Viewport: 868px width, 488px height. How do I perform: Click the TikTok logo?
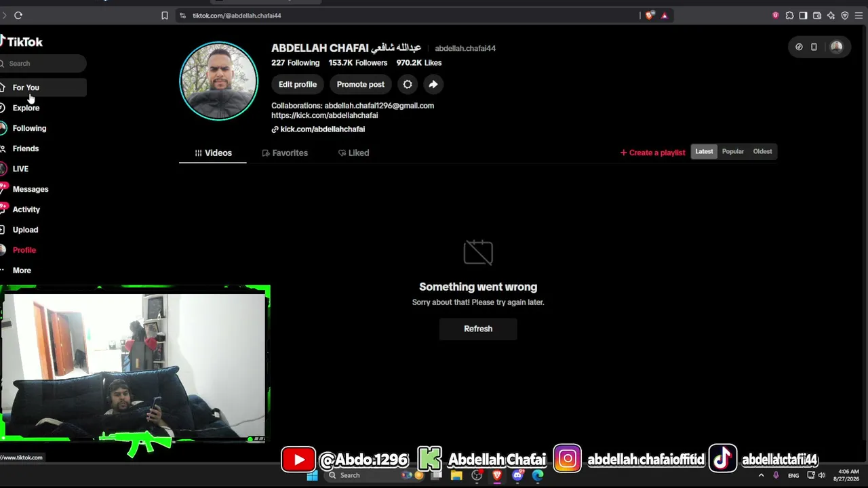point(22,41)
